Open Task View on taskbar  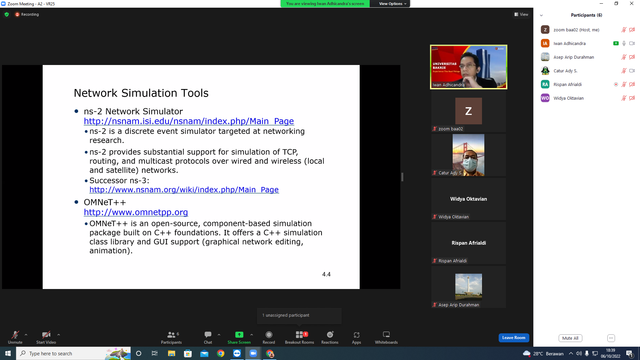click(155, 353)
